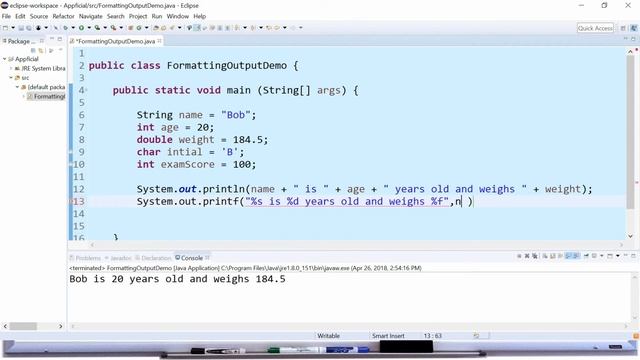Open the New dropdown arrow beside New icon
The image size is (640, 360).
tap(13, 28)
